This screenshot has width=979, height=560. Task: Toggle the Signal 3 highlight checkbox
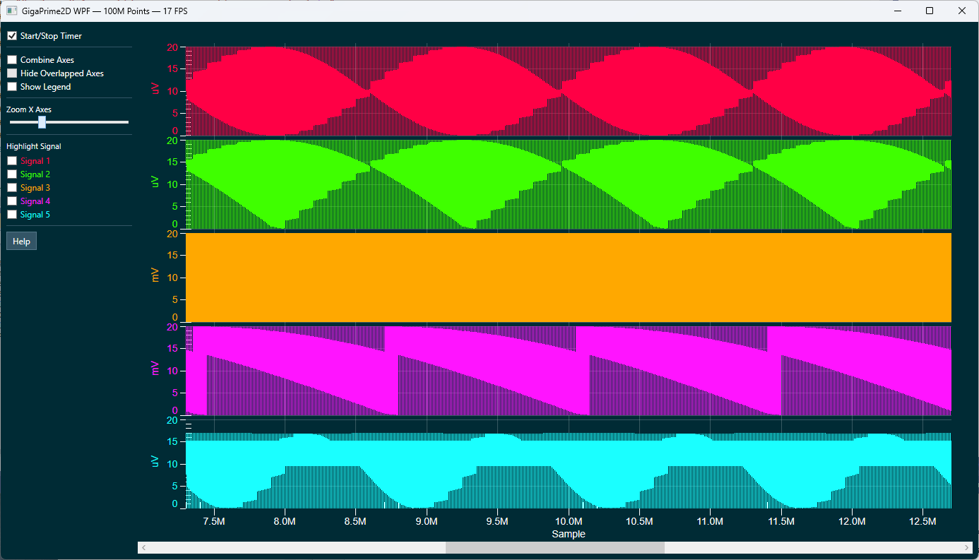pos(12,188)
